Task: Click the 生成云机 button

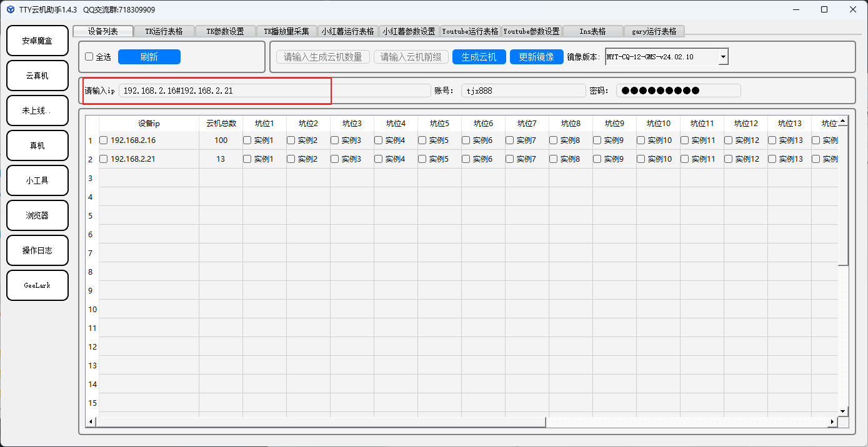Action: (479, 57)
